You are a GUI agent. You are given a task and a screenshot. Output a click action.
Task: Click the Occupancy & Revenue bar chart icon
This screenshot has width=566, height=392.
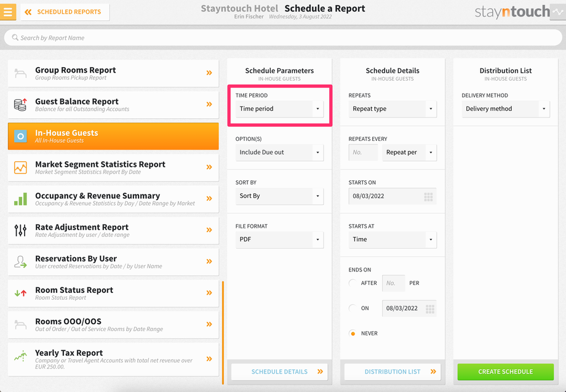click(x=20, y=199)
